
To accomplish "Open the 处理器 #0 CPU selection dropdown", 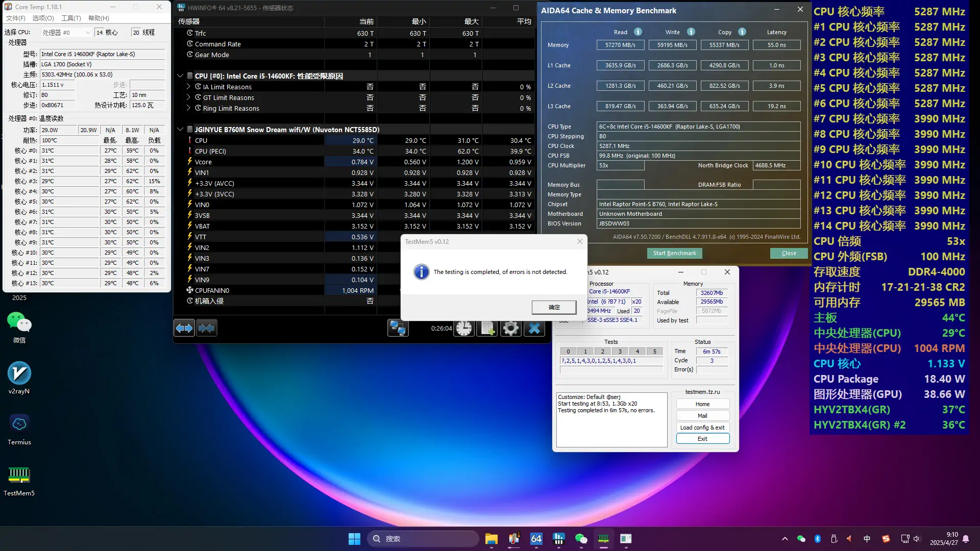I will tap(88, 32).
